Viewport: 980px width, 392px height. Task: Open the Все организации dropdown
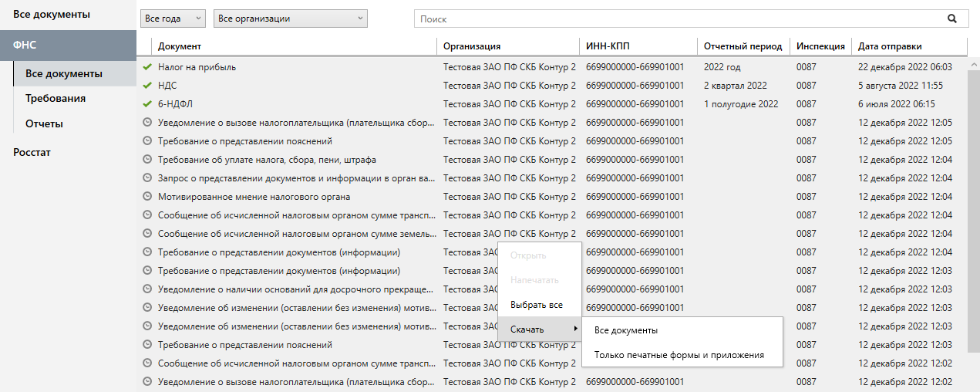click(290, 19)
